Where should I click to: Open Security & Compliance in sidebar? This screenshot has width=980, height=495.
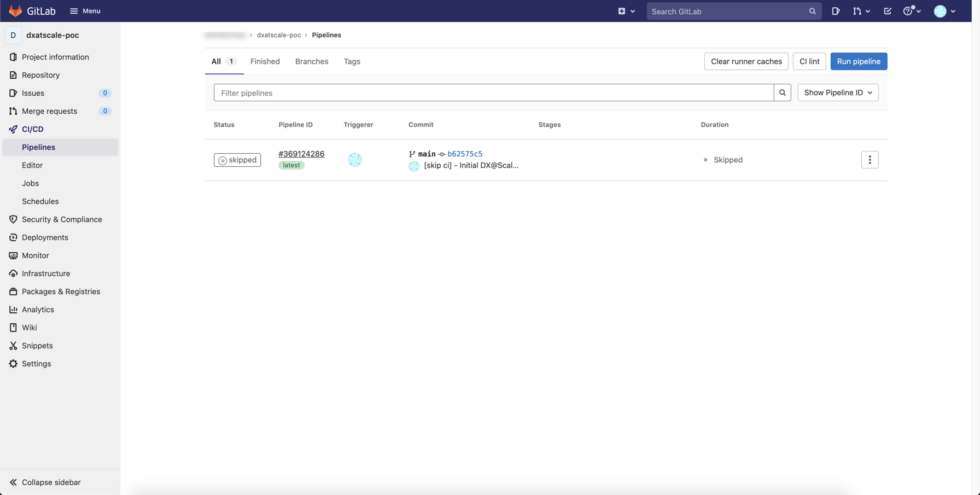(60, 219)
